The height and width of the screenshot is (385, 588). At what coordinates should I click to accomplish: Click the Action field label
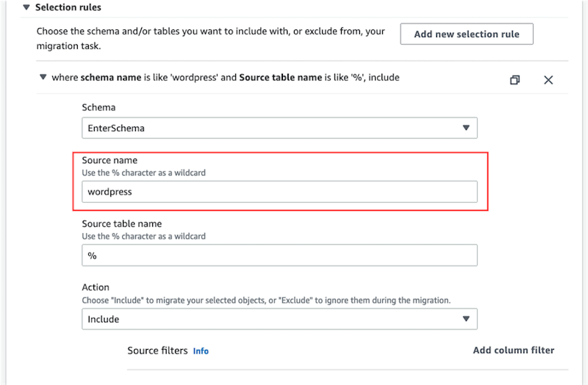tap(95, 287)
